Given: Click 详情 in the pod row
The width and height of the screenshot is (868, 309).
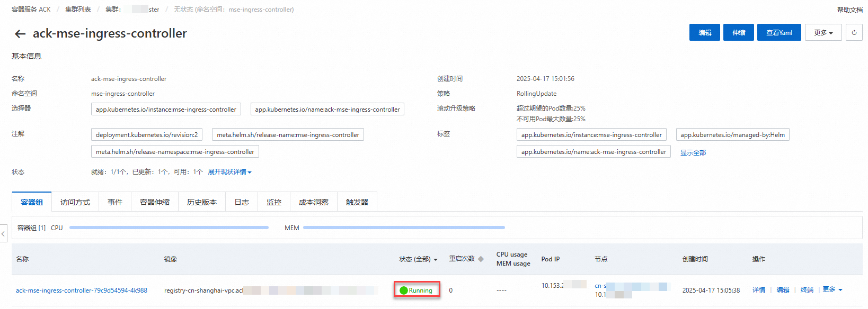Looking at the screenshot, I should pos(759,290).
